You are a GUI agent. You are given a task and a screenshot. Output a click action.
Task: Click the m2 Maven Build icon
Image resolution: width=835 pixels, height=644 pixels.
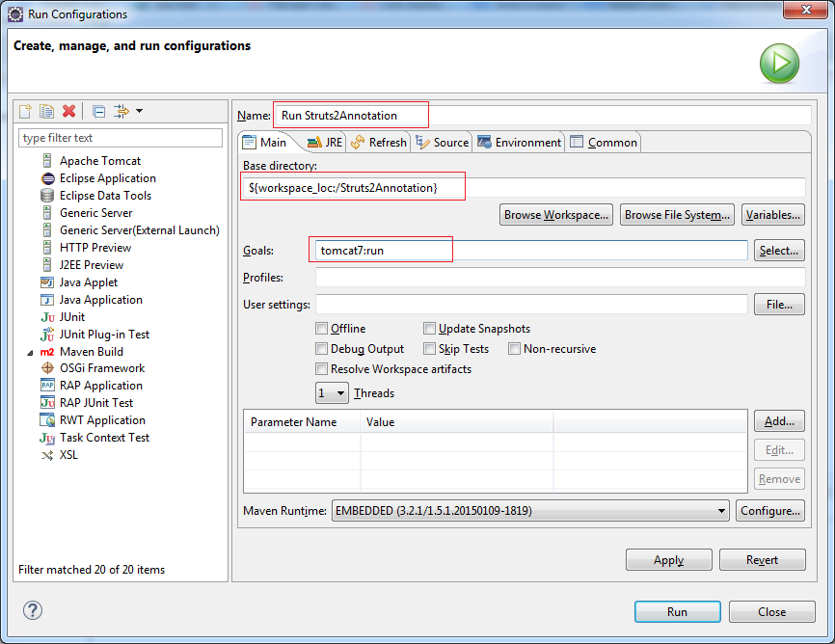tap(47, 352)
